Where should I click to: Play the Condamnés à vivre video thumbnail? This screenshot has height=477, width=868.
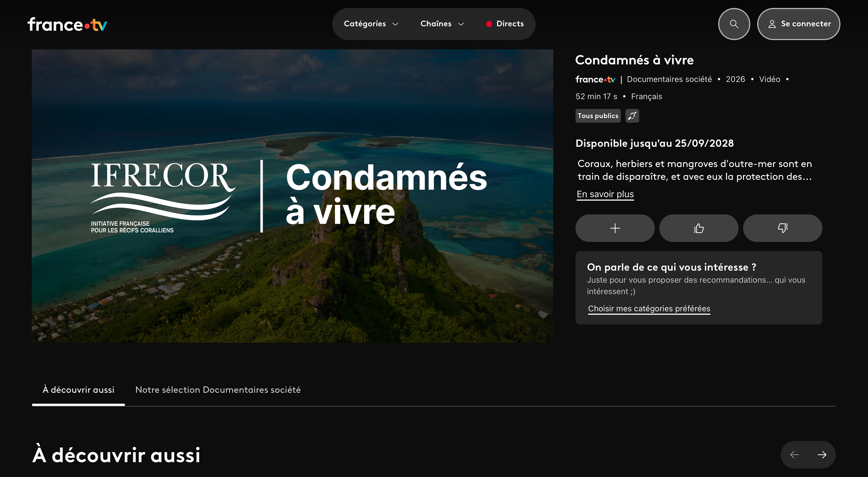(292, 196)
